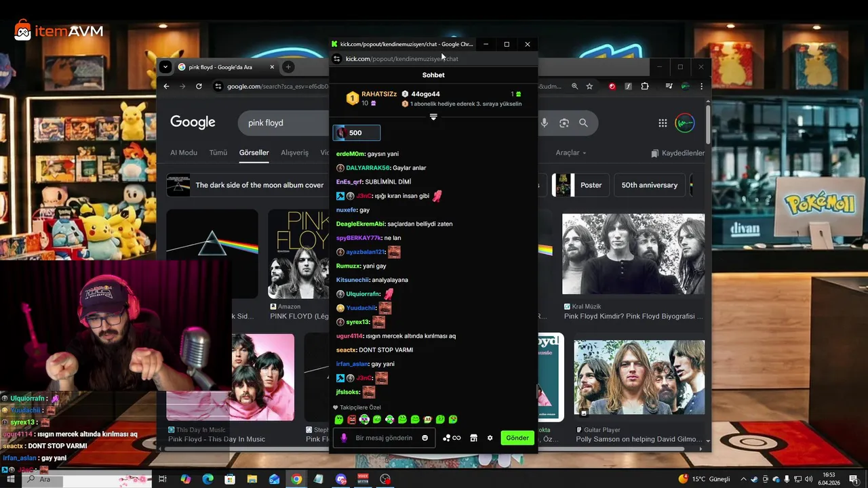Screen dimensions: 868x488
Task: Open Google Lens image search
Action: [564, 123]
